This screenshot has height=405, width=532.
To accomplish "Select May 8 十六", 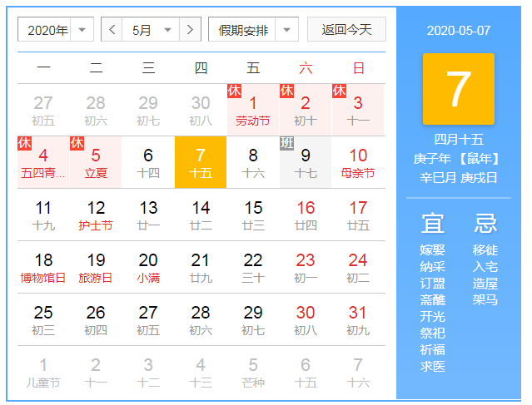I will [x=253, y=162].
